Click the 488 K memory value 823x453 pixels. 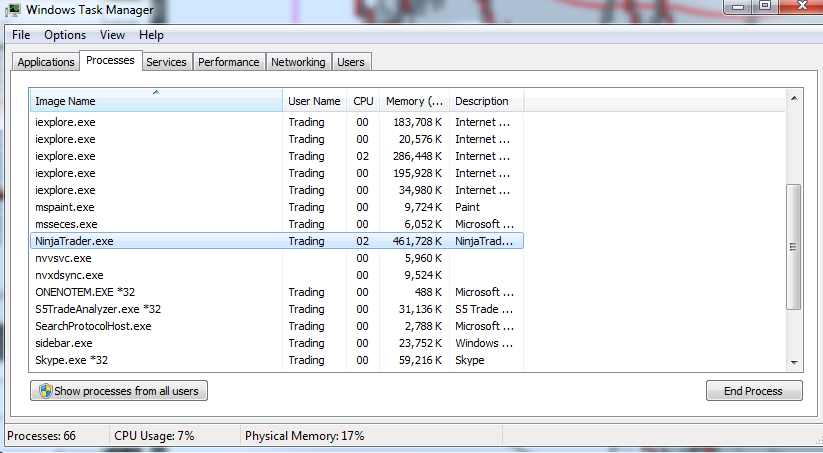428,292
